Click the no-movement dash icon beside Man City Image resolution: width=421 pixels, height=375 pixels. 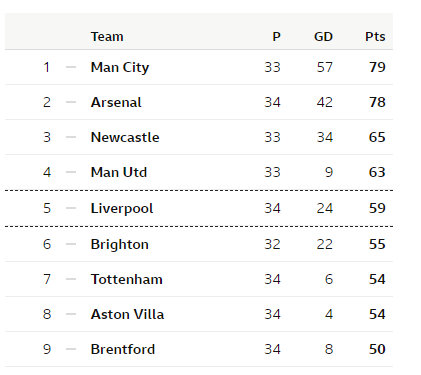71,67
